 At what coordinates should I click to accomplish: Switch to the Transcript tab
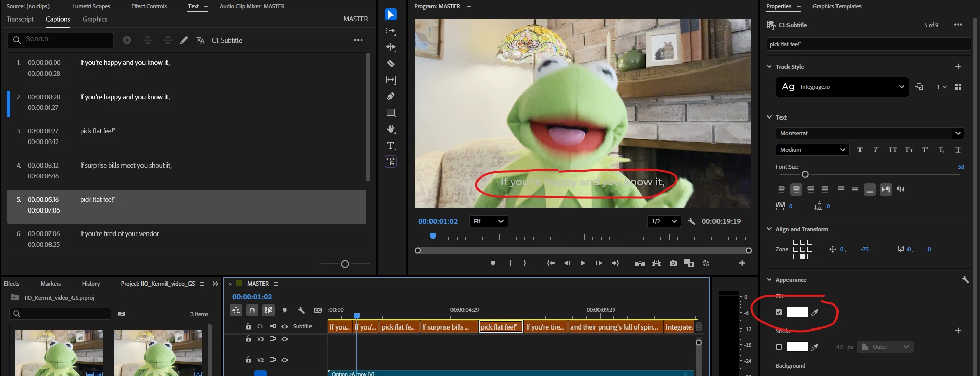click(x=20, y=19)
